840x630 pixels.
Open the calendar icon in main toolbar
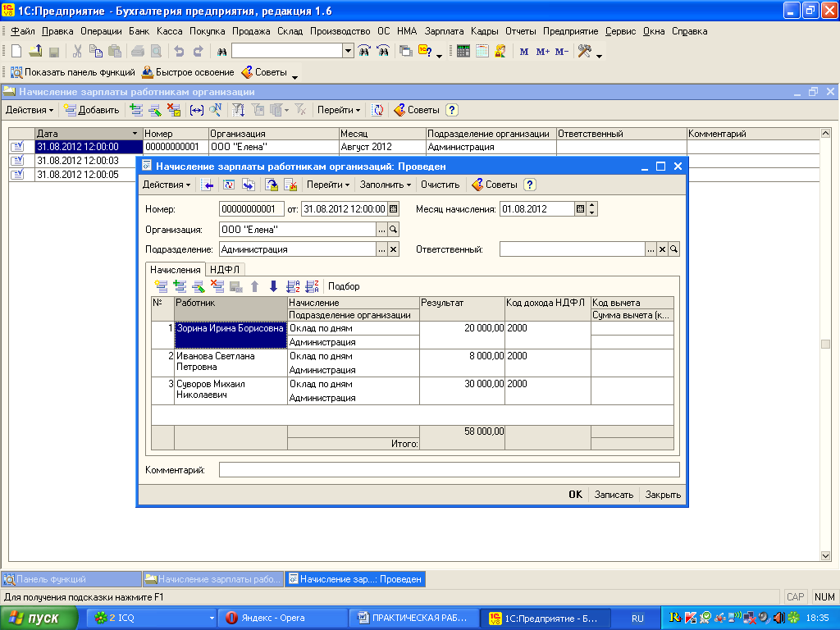tap(482, 51)
